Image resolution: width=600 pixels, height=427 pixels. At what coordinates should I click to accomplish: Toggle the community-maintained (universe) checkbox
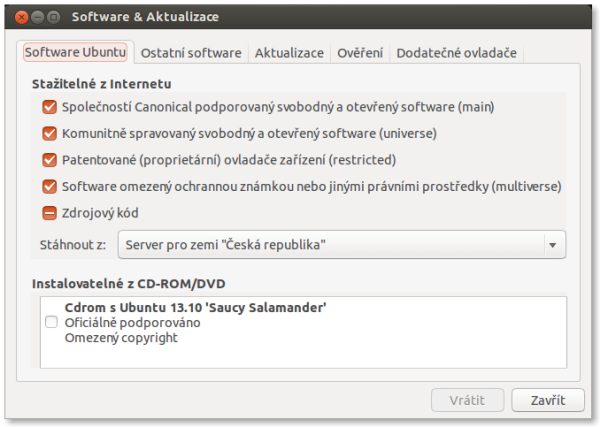coord(49,133)
